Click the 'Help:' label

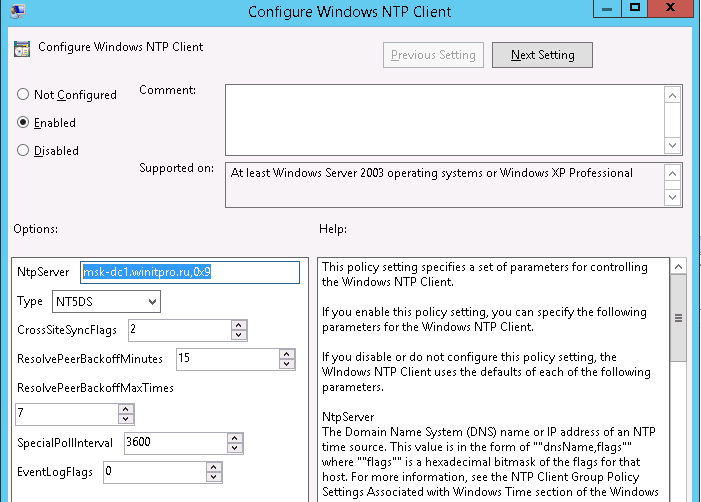point(333,229)
